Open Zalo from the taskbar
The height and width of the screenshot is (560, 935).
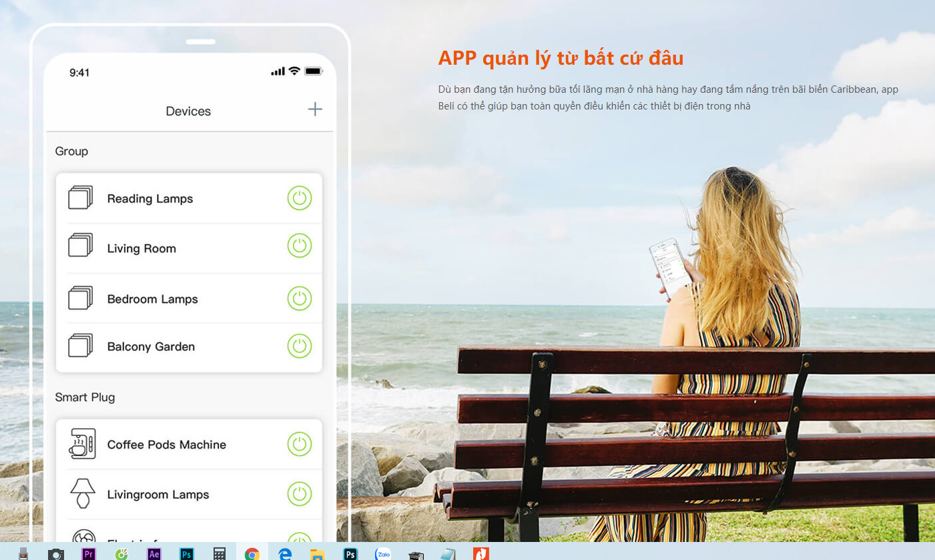click(x=383, y=553)
